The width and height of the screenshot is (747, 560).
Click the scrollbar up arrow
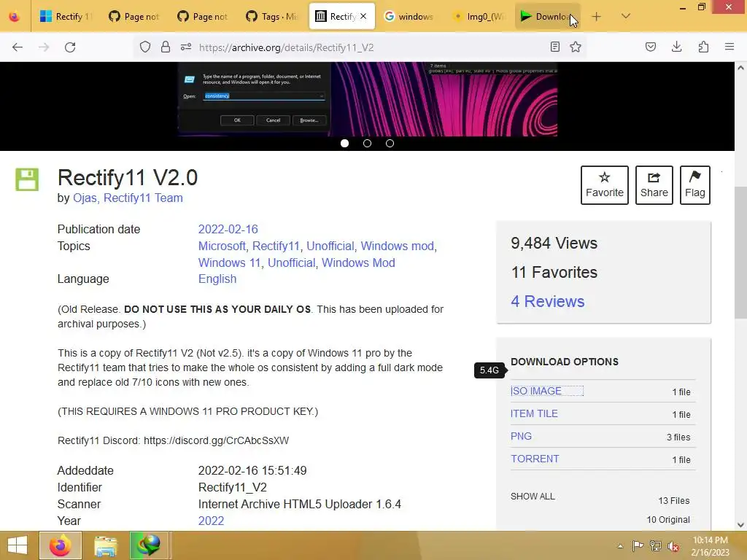click(x=740, y=68)
